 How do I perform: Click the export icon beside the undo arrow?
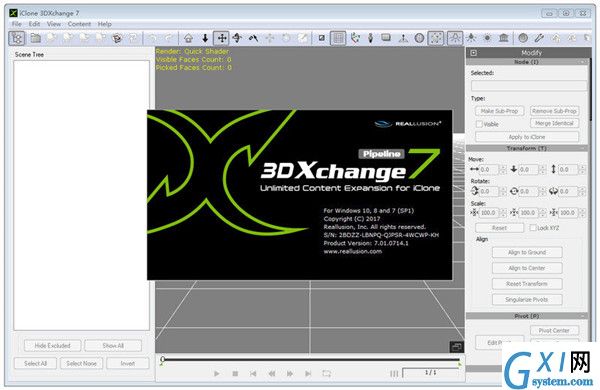point(133,38)
